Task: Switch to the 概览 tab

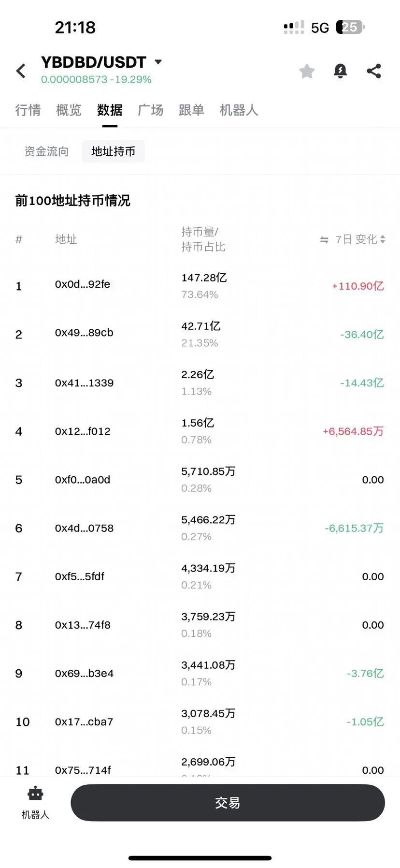Action: [x=69, y=110]
